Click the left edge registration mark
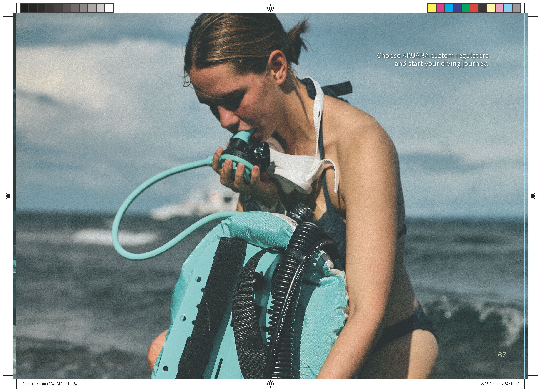 coord(8,196)
